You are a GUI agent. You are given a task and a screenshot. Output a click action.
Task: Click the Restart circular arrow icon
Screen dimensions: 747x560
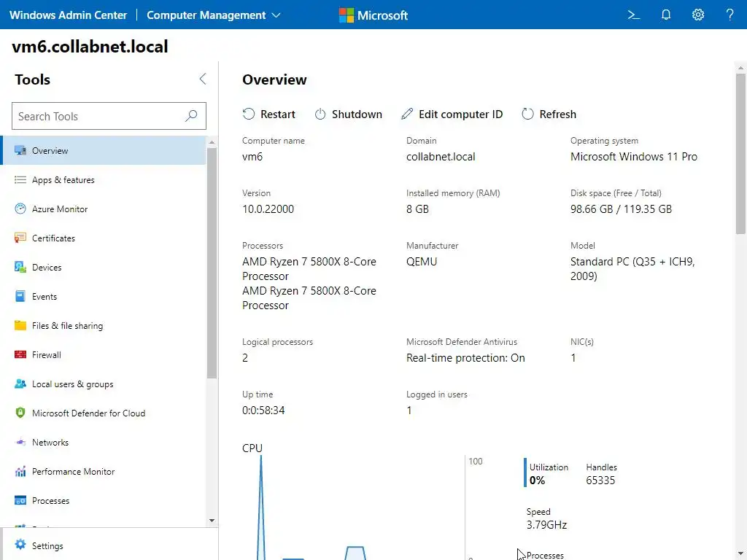tap(248, 114)
